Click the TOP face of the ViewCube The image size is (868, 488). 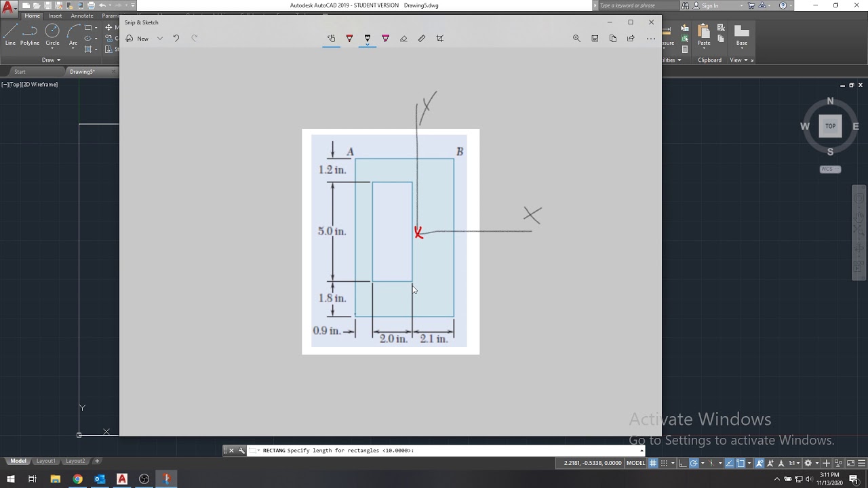pyautogui.click(x=830, y=126)
